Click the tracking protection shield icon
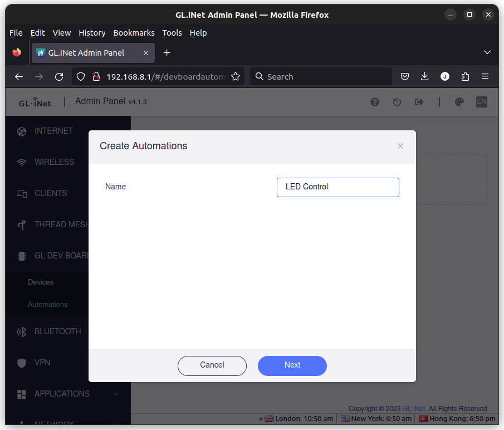 [81, 76]
